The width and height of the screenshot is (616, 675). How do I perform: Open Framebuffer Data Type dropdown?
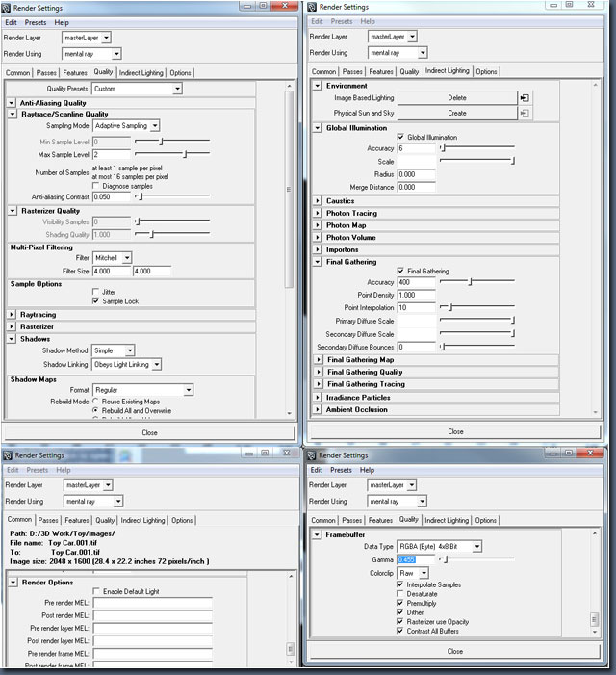[x=439, y=546]
